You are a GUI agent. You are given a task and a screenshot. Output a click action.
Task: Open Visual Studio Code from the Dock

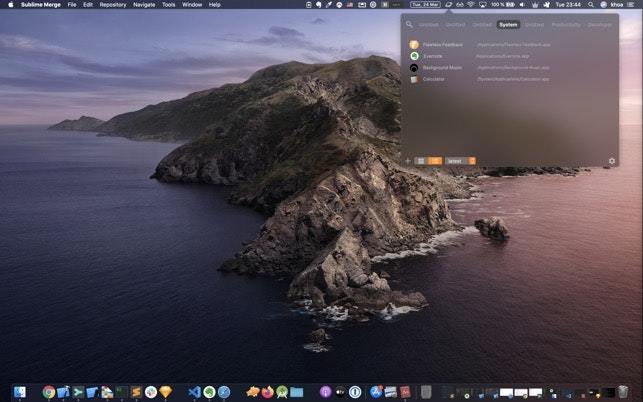pyautogui.click(x=194, y=392)
